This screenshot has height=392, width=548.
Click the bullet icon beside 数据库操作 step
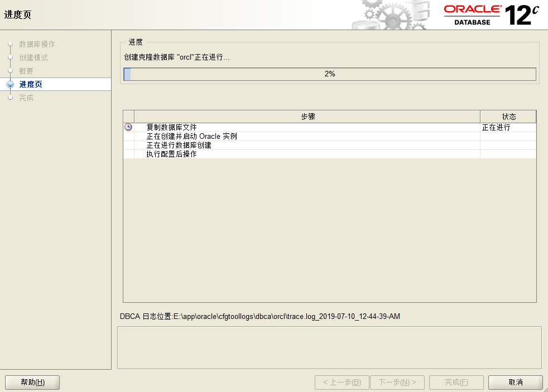tap(10, 45)
